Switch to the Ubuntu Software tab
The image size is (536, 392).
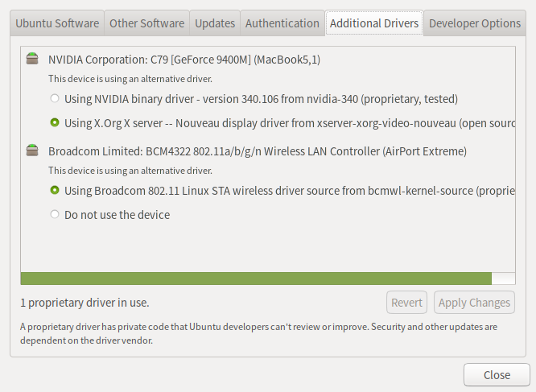tap(57, 23)
